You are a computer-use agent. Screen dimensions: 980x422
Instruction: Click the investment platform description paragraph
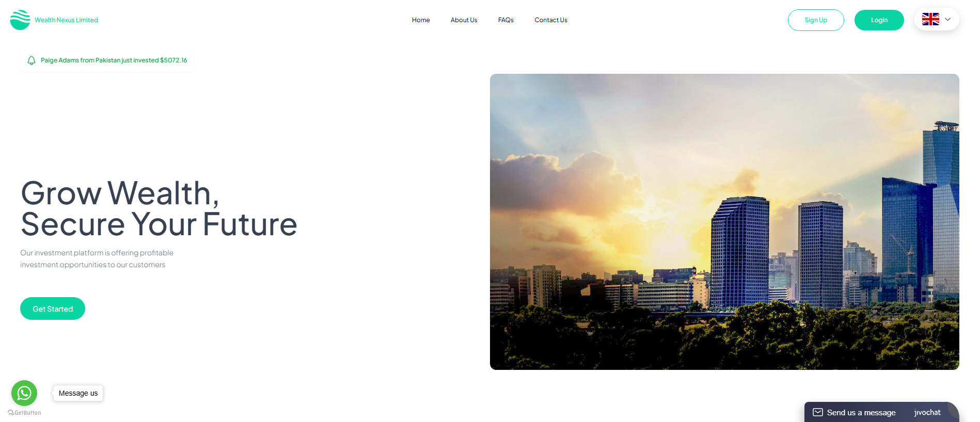coord(97,258)
